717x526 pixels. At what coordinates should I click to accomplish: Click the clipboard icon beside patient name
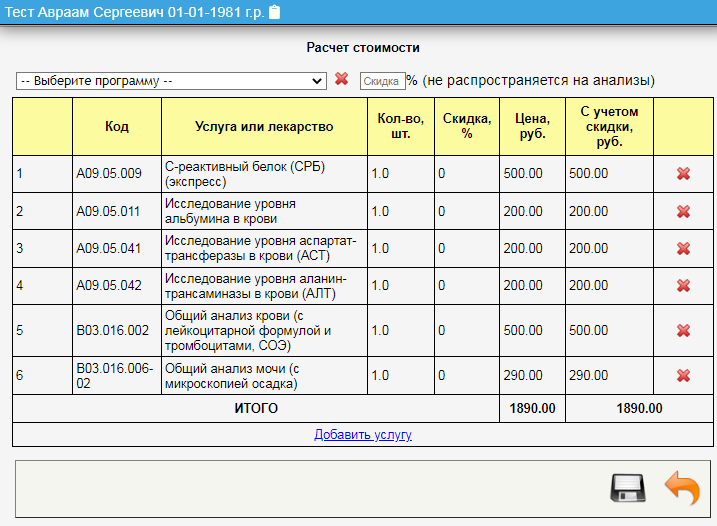pyautogui.click(x=275, y=12)
